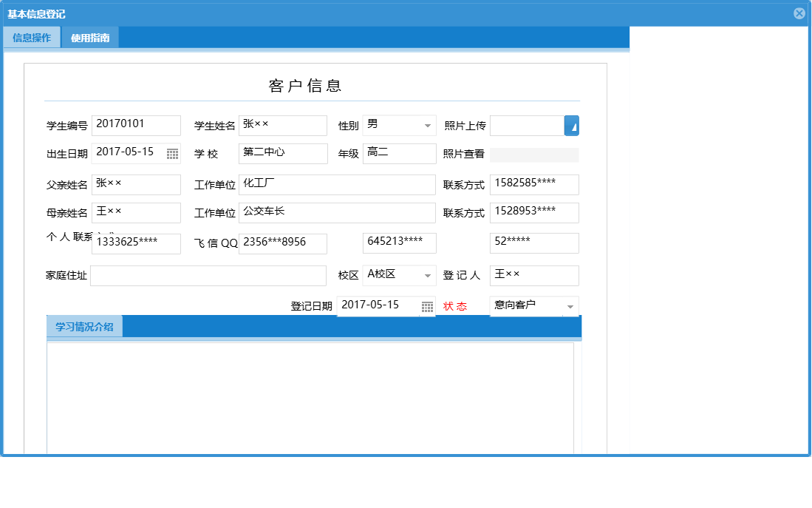
Task: Open the calendar picker for 登记日期
Action: coord(427,306)
